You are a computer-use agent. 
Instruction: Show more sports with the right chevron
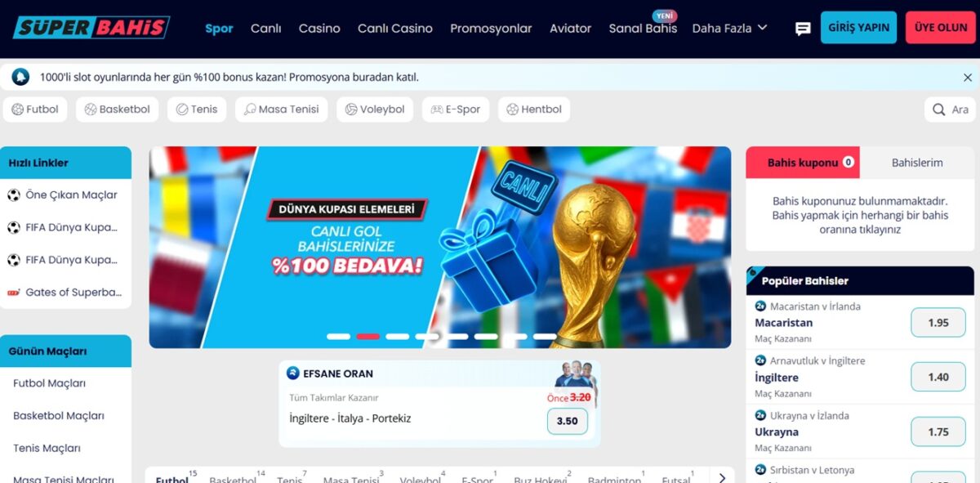click(x=722, y=477)
